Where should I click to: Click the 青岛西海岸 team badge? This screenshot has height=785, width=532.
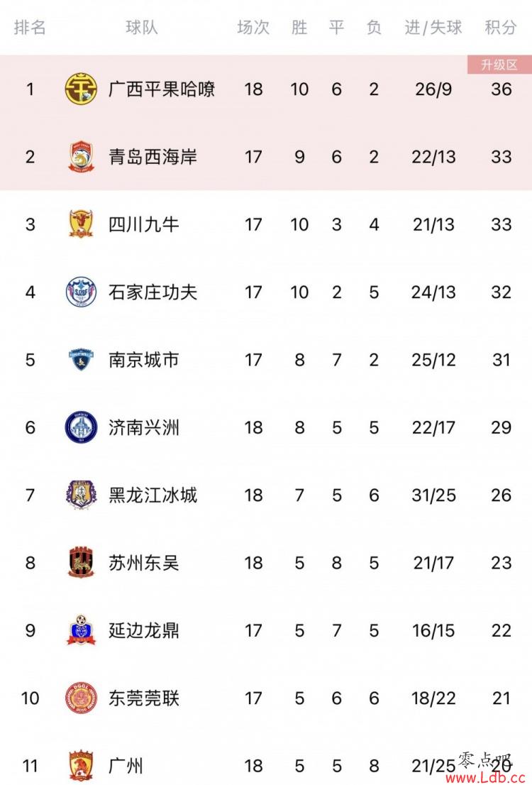[81, 157]
